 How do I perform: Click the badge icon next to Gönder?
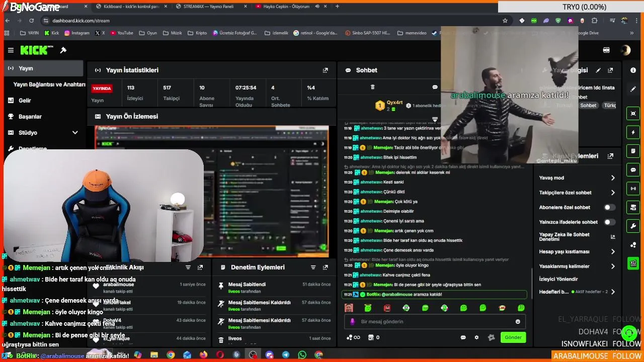(x=491, y=337)
